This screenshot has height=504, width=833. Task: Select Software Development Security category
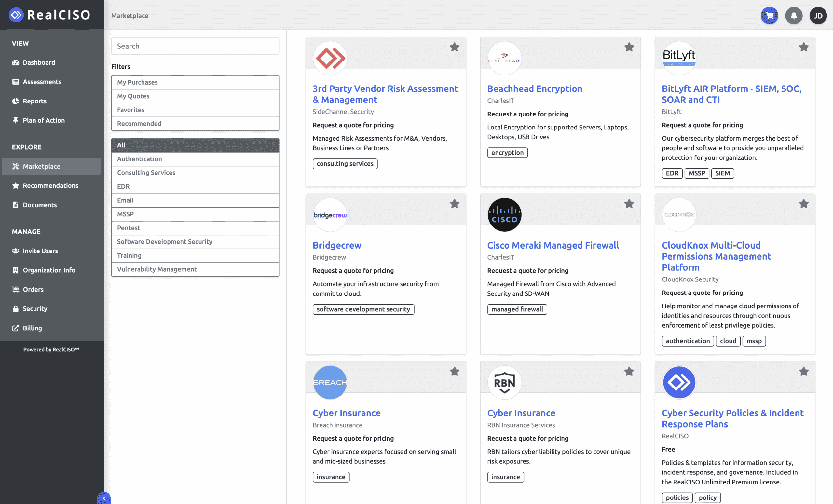coord(195,242)
